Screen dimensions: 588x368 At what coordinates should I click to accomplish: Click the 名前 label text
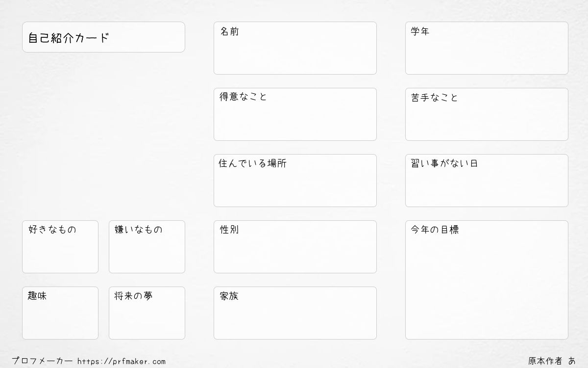tap(229, 31)
